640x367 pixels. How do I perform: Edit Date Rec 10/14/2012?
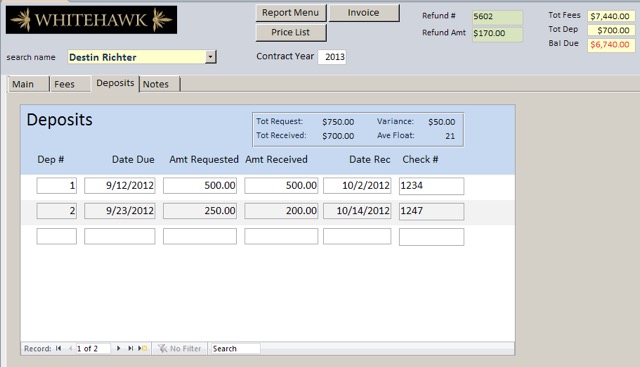coord(357,211)
